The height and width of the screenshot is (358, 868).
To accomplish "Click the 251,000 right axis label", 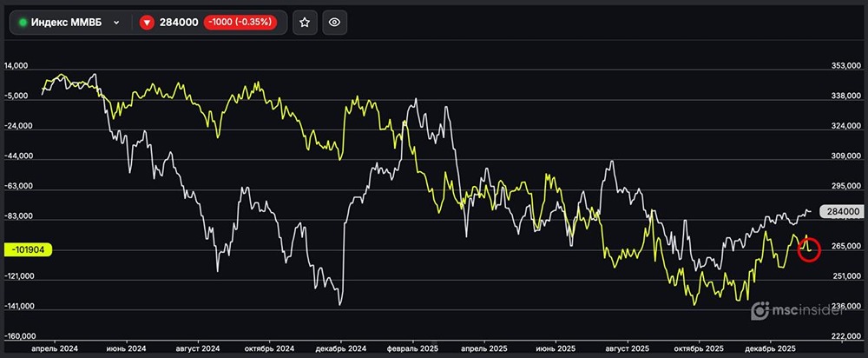I will click(x=845, y=276).
